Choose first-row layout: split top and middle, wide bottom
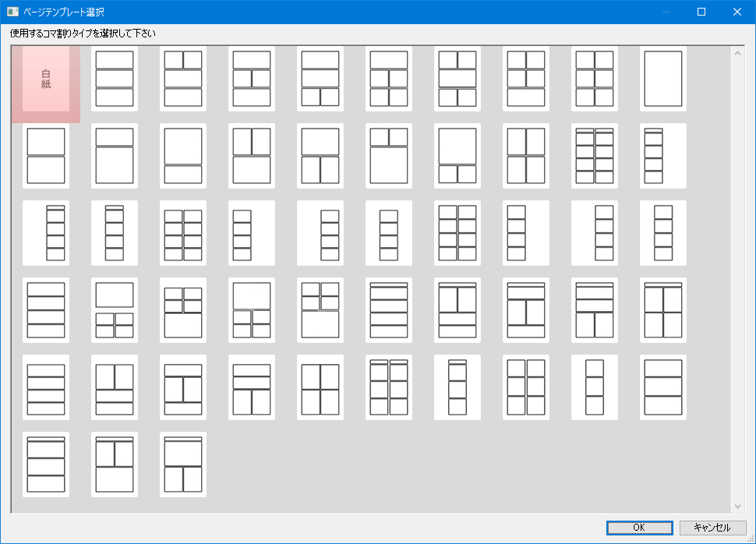The image size is (756, 544). tap(526, 79)
